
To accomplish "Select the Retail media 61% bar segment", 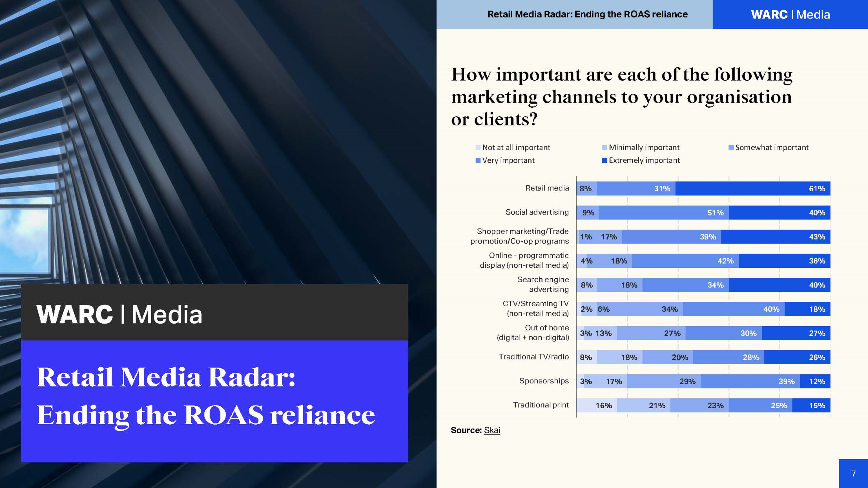I will [753, 188].
